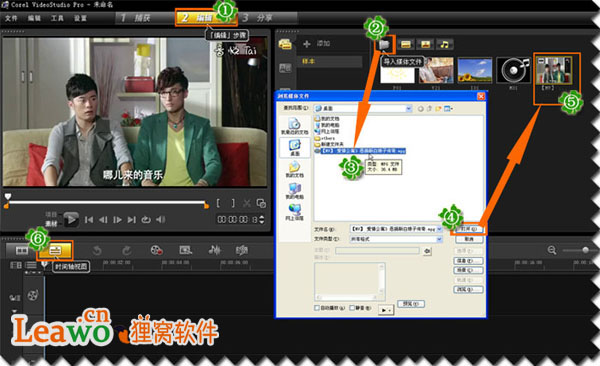Screen dimensions: 600x366
Task: Switch to the 1 捕获 capture step tab
Action: click(x=136, y=18)
